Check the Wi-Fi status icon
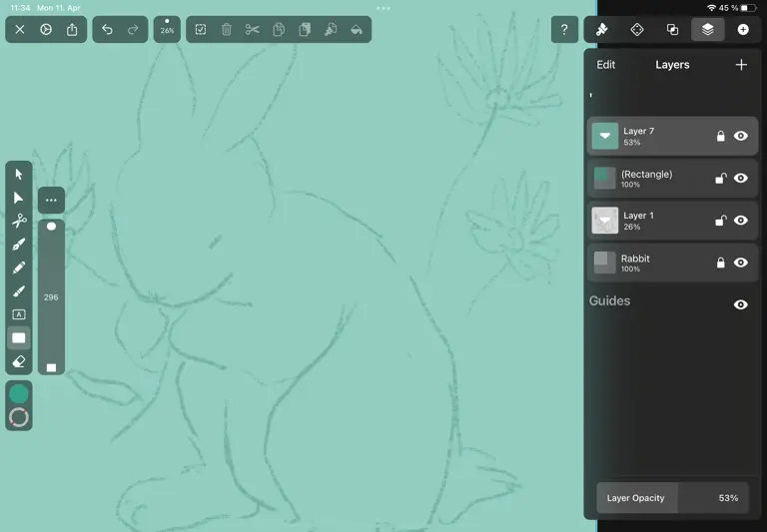This screenshot has width=767, height=532. 712,8
